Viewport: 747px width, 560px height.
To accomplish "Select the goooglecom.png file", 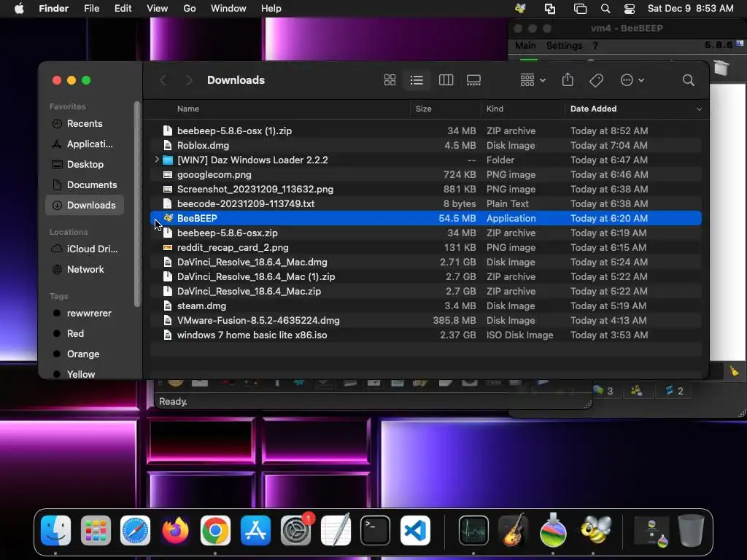I will click(x=425, y=174).
